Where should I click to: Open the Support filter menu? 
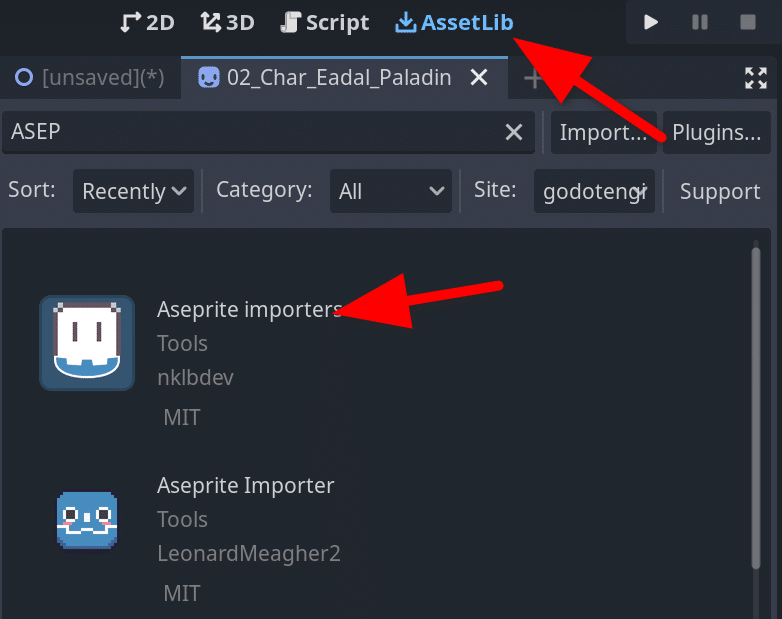tap(720, 191)
